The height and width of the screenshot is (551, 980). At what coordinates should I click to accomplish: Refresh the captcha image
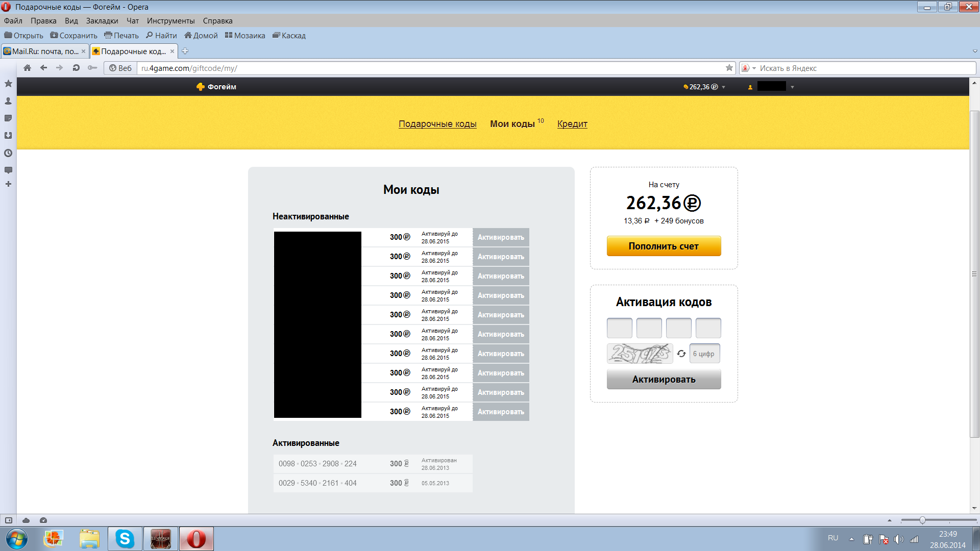[x=681, y=354]
